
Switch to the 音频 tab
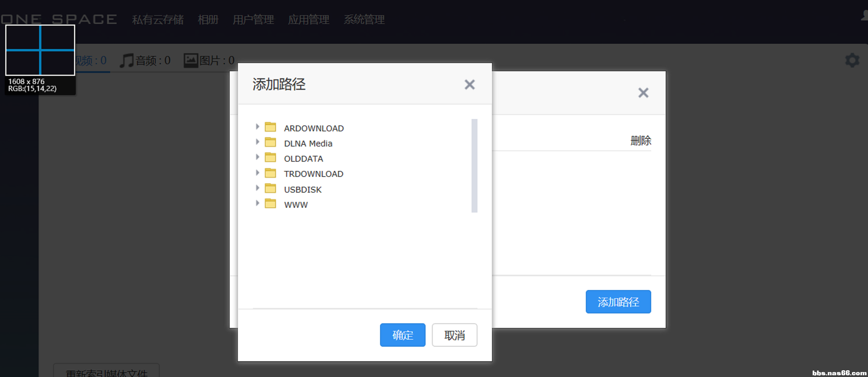(145, 61)
